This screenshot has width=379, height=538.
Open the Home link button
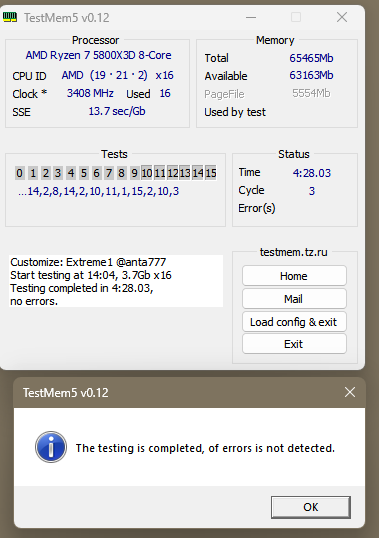(x=294, y=276)
